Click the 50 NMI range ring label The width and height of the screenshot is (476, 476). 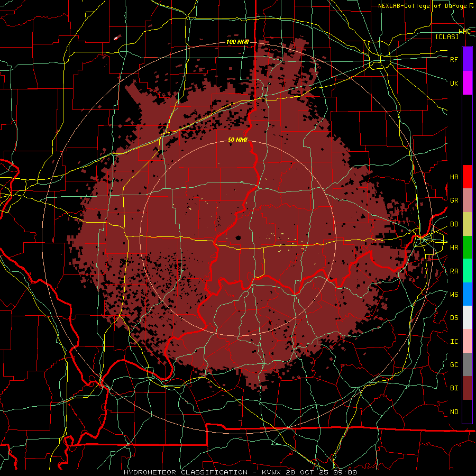pyautogui.click(x=237, y=140)
